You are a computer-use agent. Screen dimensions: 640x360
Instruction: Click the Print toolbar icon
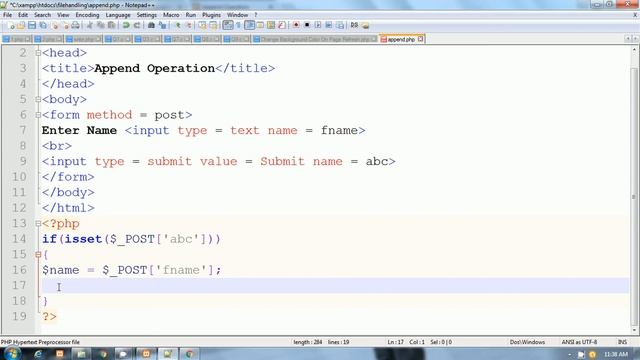click(76, 25)
